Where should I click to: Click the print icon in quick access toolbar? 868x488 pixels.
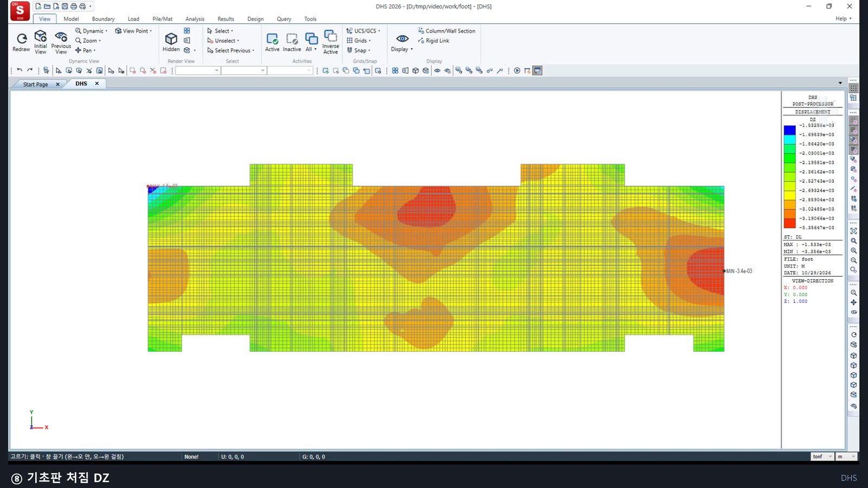[x=74, y=7]
